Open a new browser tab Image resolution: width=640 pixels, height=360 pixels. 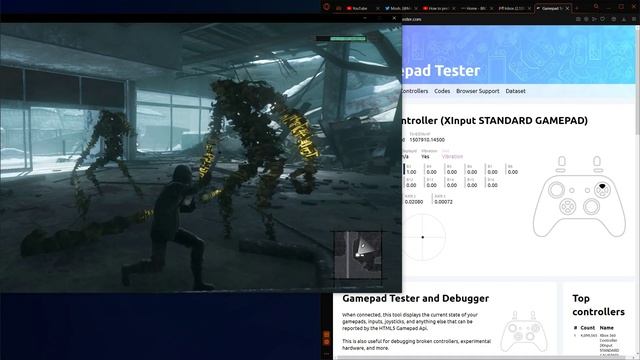[x=577, y=8]
